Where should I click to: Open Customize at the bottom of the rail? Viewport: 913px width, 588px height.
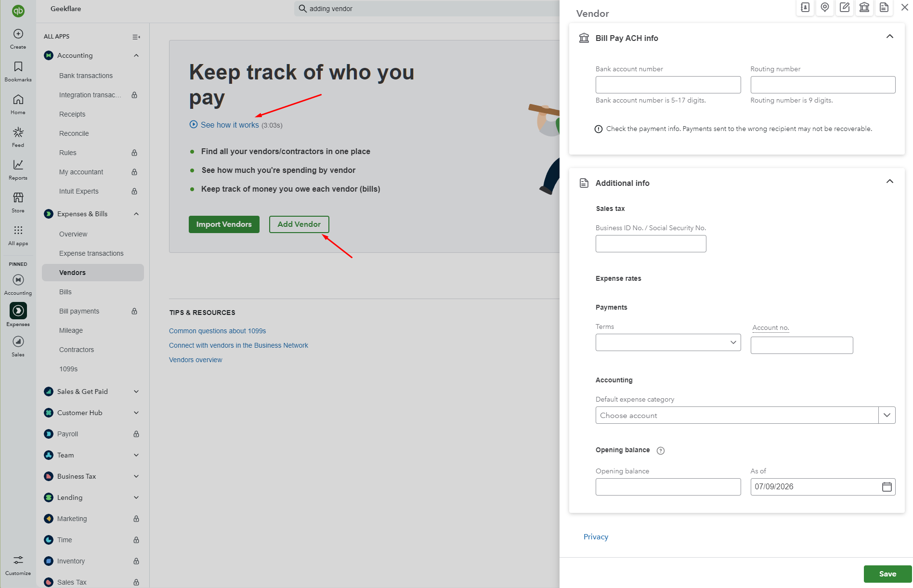point(18,565)
